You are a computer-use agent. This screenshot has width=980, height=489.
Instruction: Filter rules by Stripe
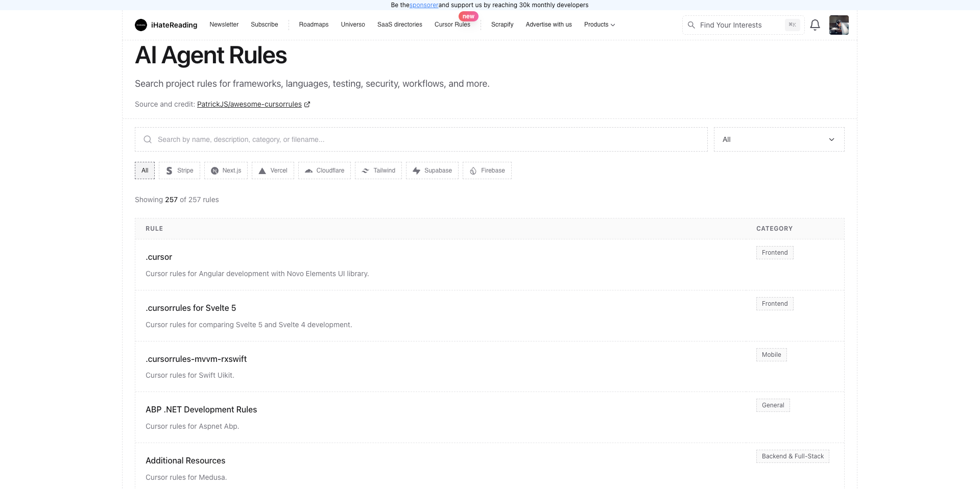pos(179,170)
